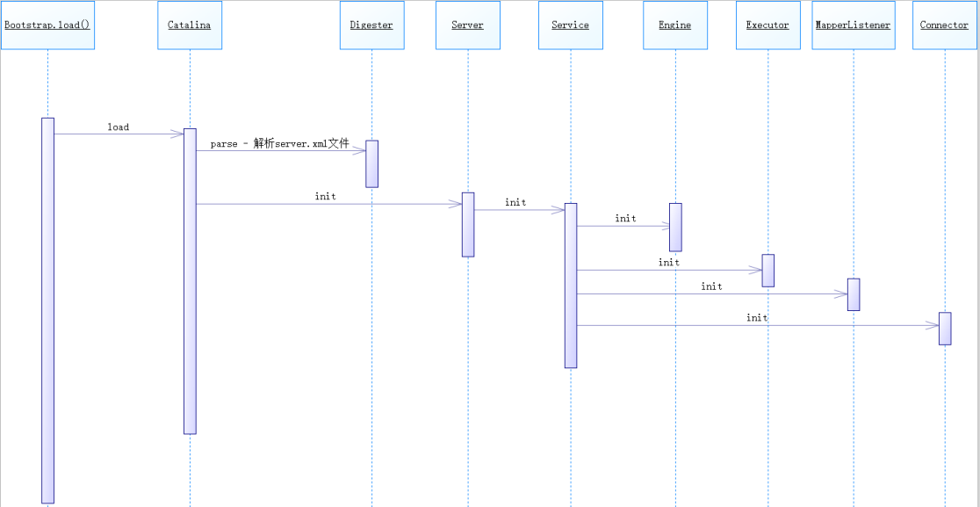Select the Engine activation bar
The width and height of the screenshot is (980, 507).
(675, 228)
